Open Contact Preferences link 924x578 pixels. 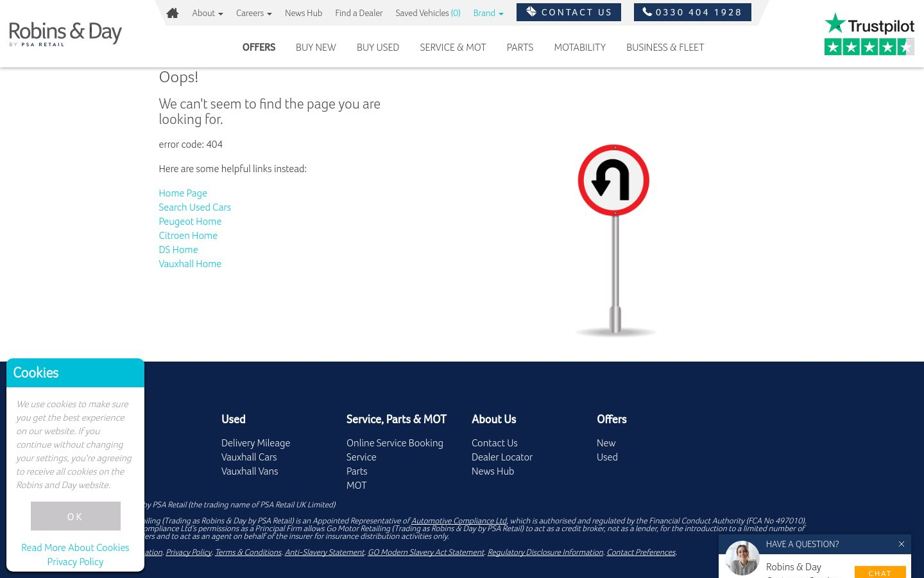[x=641, y=552]
